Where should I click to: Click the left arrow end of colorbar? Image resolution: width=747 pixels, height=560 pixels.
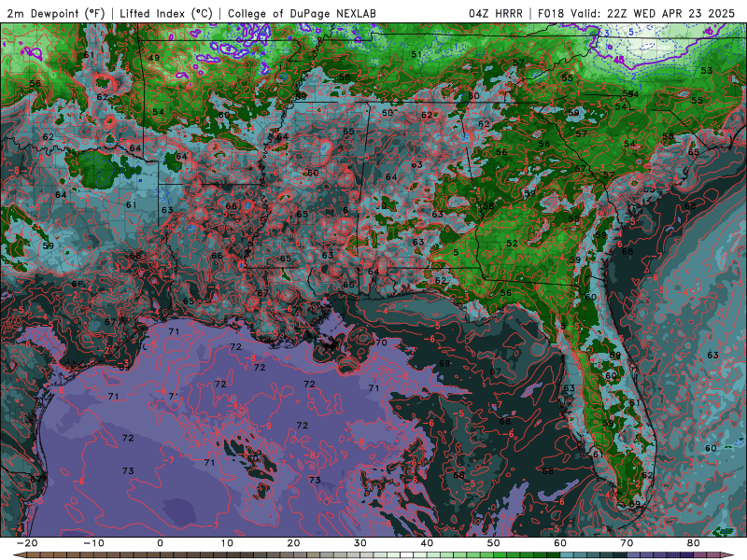point(18,555)
